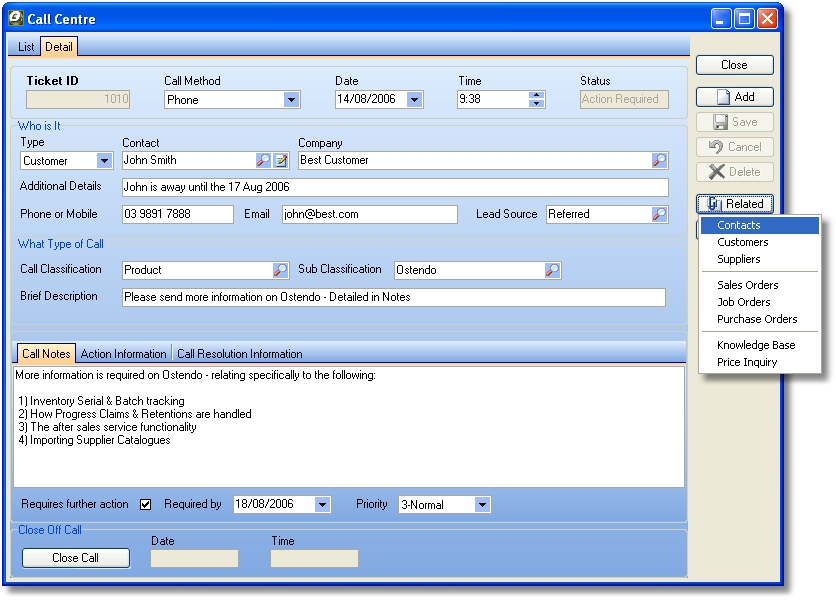
Task: Click the Add button
Action: tap(735, 97)
